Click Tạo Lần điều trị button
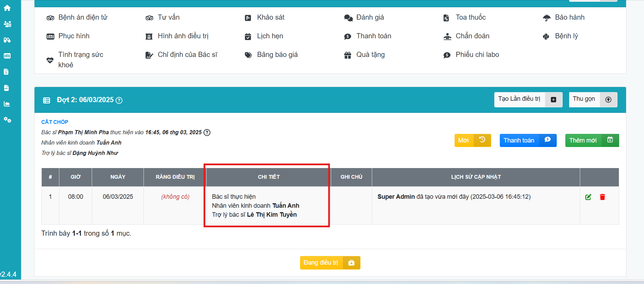Image resolution: width=644 pixels, height=284 pixels. pyautogui.click(x=528, y=99)
